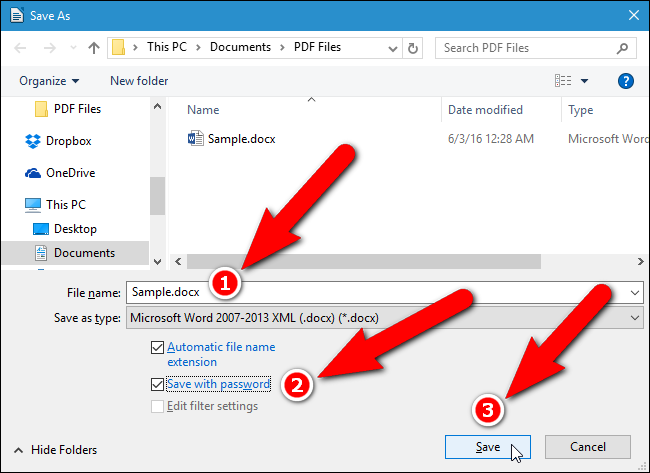650x473 pixels.
Task: Open the view options dropdown arrow
Action: pyautogui.click(x=585, y=81)
